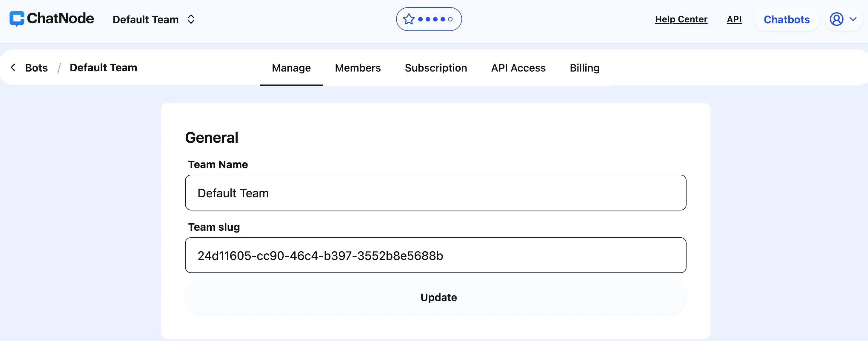Open the Subscription tab
This screenshot has width=868, height=341.
tap(436, 68)
